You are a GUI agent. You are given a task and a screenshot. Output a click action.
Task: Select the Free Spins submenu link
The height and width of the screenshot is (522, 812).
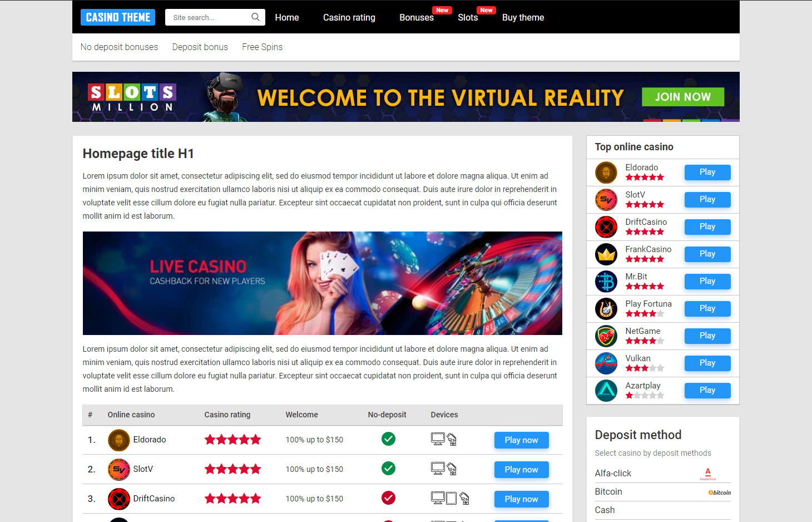pyautogui.click(x=263, y=47)
